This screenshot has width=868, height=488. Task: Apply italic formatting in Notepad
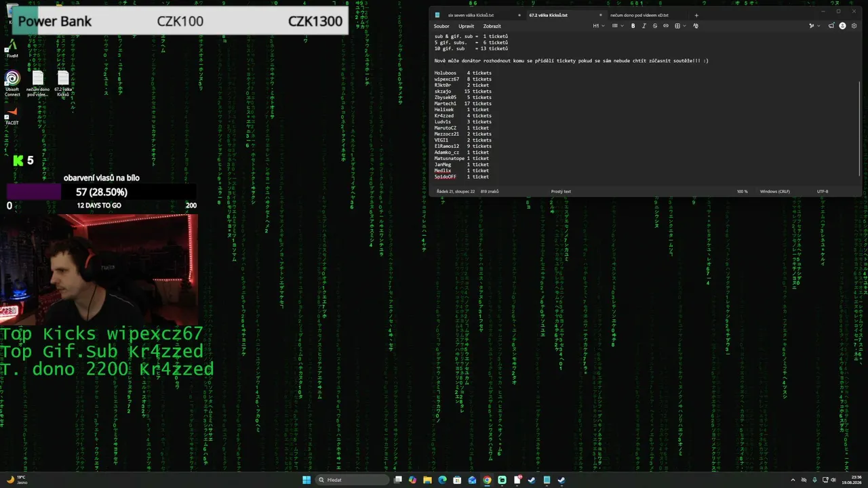(x=644, y=26)
